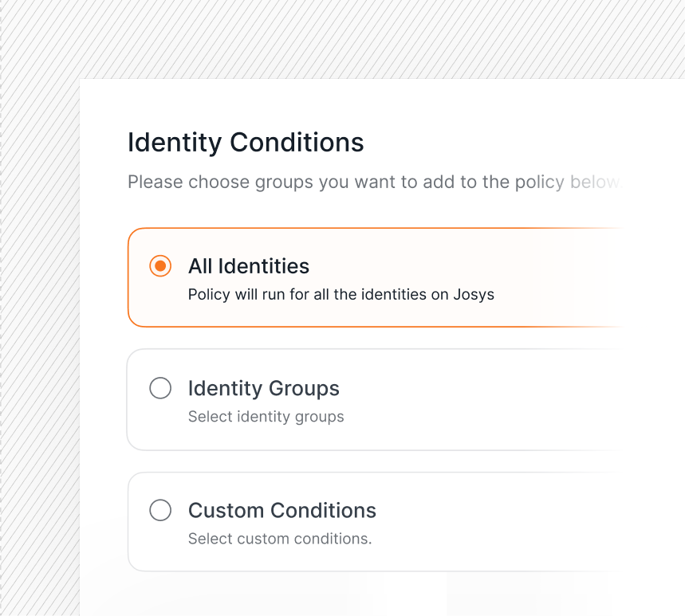
Task: Click the "Identity Conditions" heading
Action: coord(246,143)
